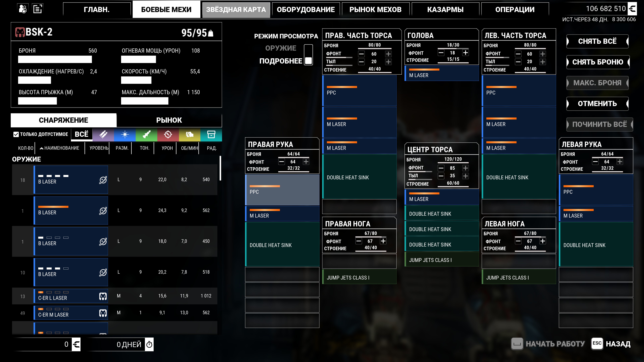Decrease head front armor with minus
Viewport: 644px width, 362px height.
click(441, 53)
